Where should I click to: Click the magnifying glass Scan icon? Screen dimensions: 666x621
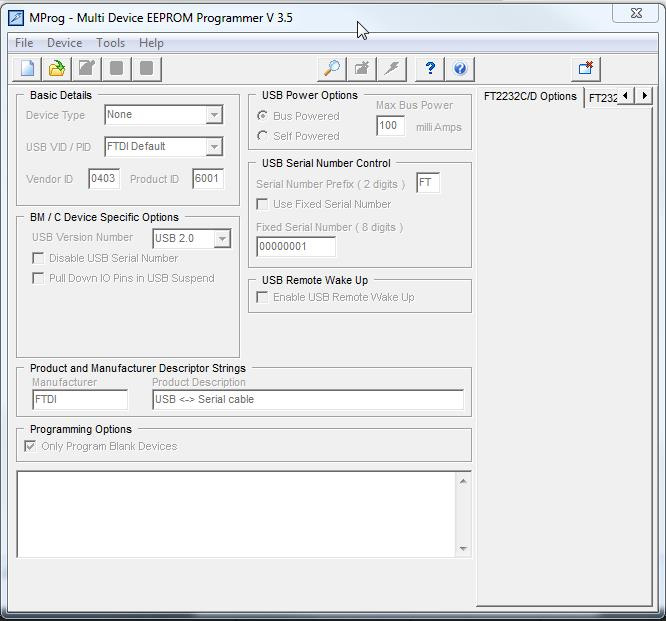tap(331, 68)
